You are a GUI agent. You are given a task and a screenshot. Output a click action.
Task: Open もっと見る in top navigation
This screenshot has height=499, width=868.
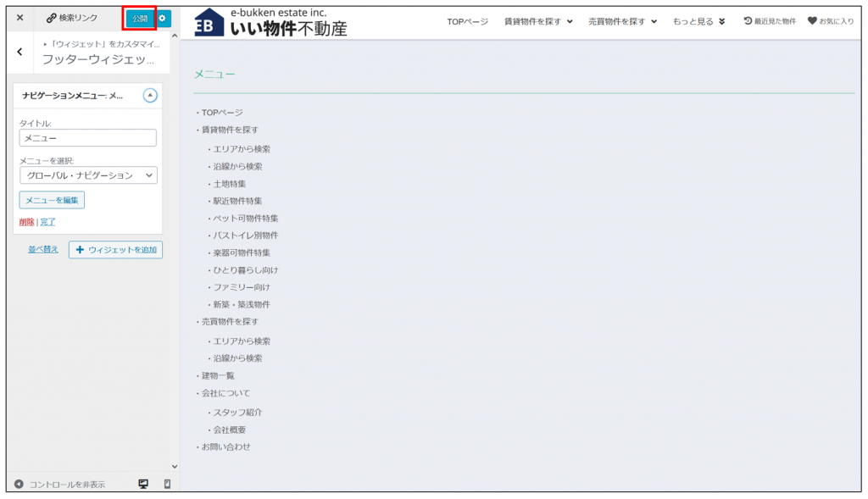[x=698, y=21]
